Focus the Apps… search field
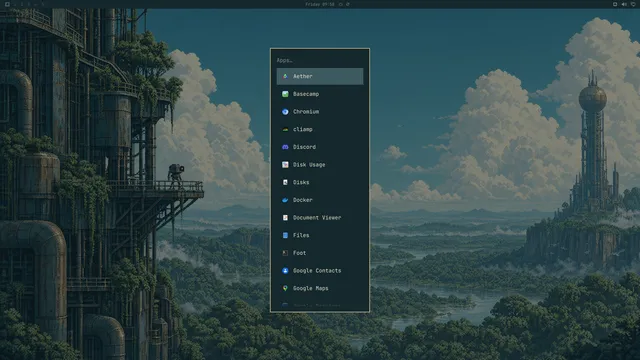The height and width of the screenshot is (360, 640). click(x=320, y=60)
